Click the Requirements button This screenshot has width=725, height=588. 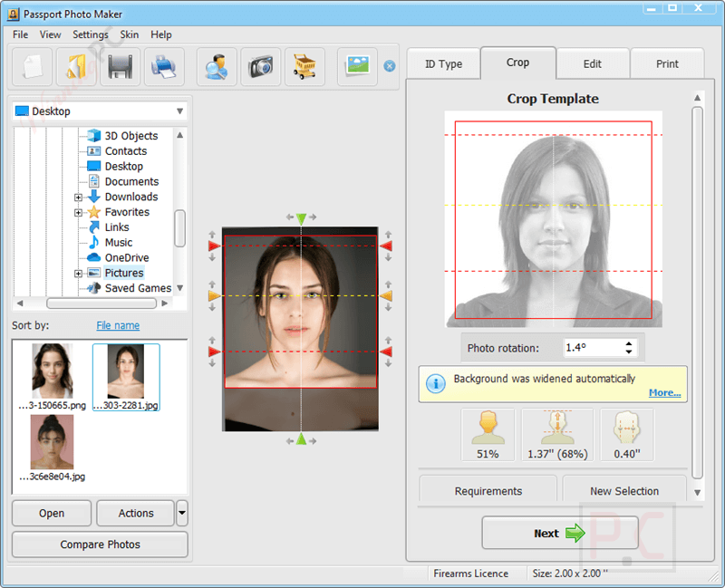tap(488, 491)
